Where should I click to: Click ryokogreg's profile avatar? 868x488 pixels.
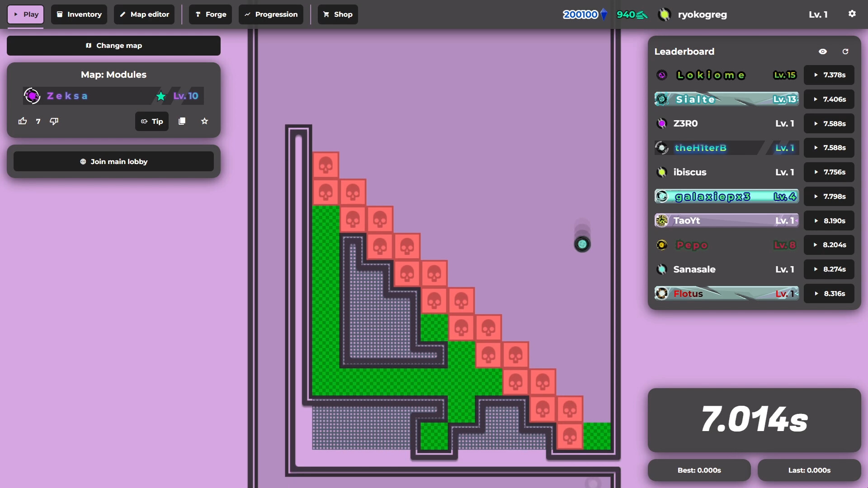[664, 14]
